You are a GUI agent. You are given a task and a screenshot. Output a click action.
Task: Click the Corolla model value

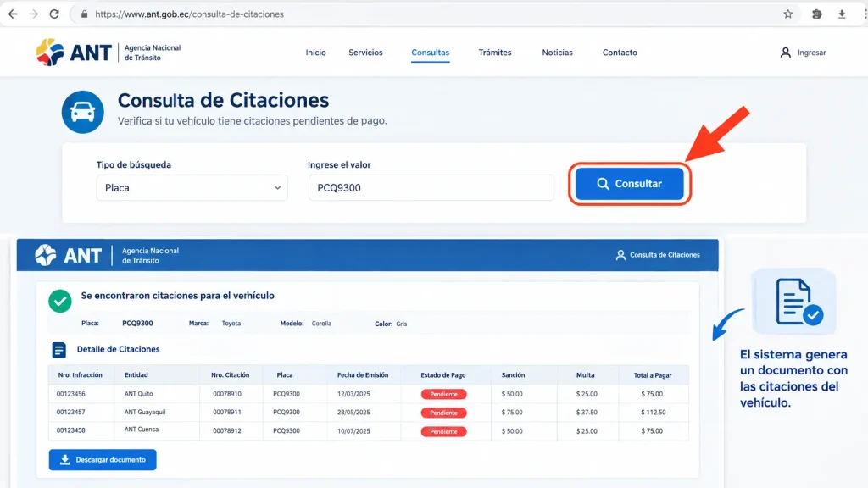point(321,324)
